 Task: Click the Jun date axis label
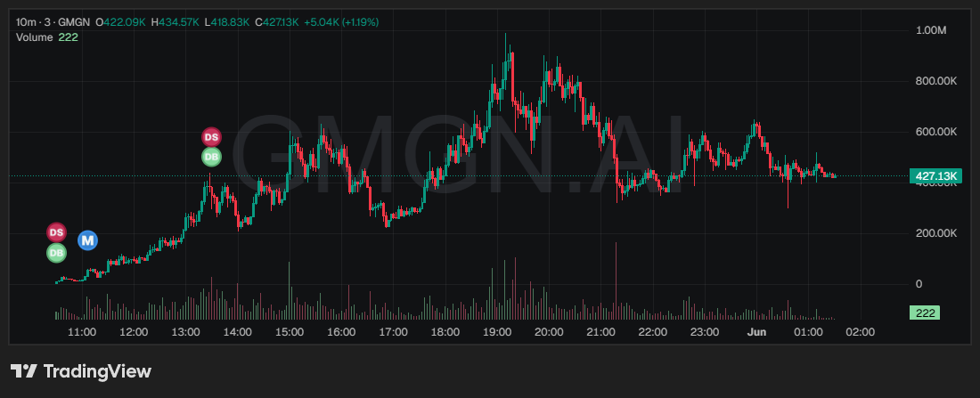pos(756,332)
